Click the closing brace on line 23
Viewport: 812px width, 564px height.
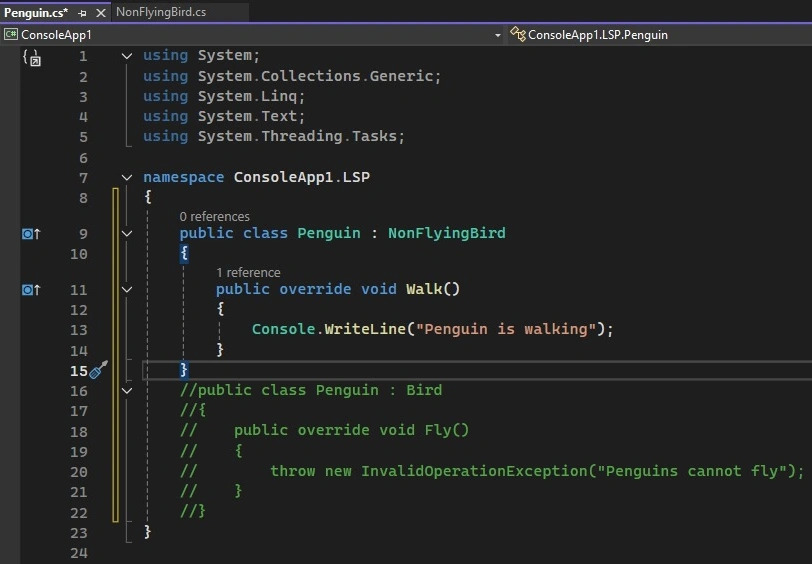coord(147,531)
